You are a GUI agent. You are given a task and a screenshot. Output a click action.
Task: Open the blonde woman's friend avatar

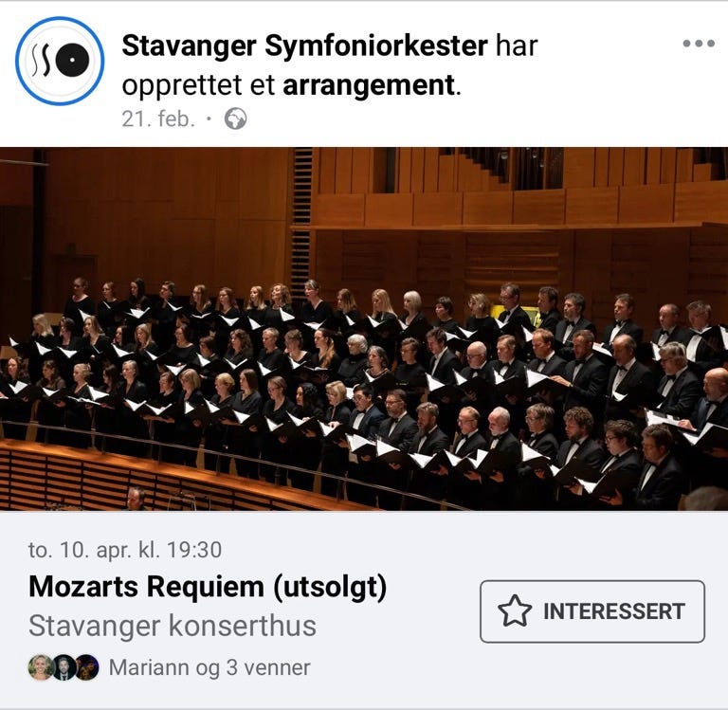pos(41,667)
